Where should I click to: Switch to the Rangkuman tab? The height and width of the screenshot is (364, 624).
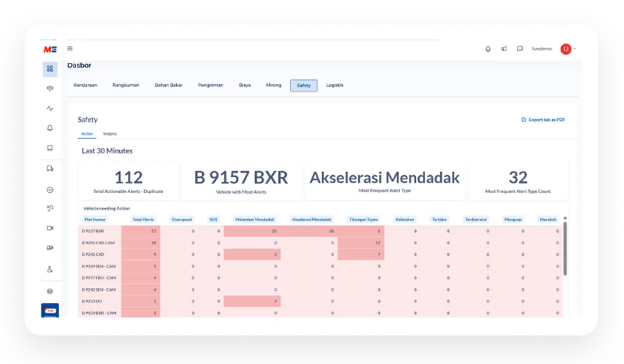pos(126,85)
